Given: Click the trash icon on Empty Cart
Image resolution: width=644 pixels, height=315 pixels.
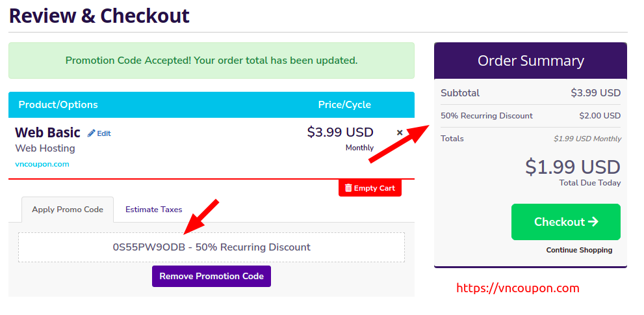Looking at the screenshot, I should [348, 188].
